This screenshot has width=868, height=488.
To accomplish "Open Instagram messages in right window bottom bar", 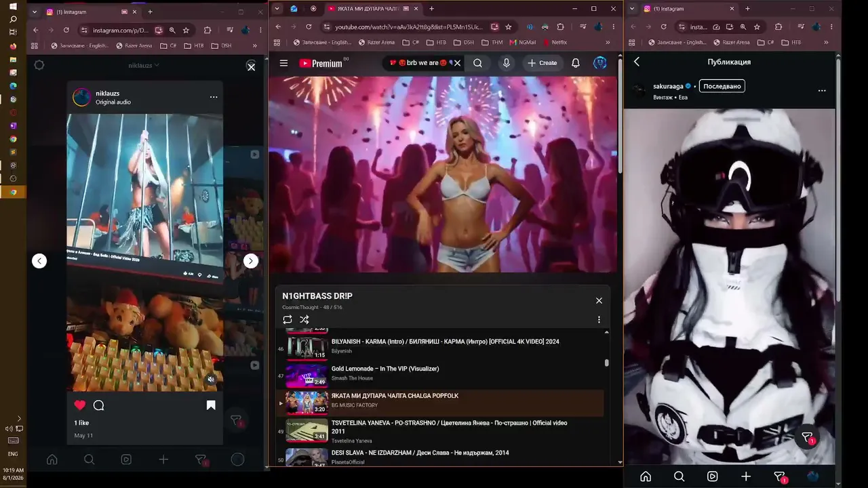I will (780, 477).
